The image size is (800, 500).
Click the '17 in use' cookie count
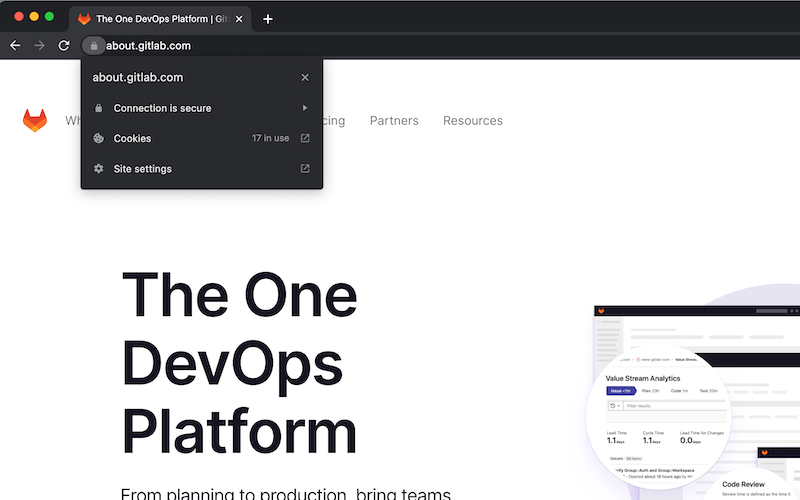tap(270, 138)
